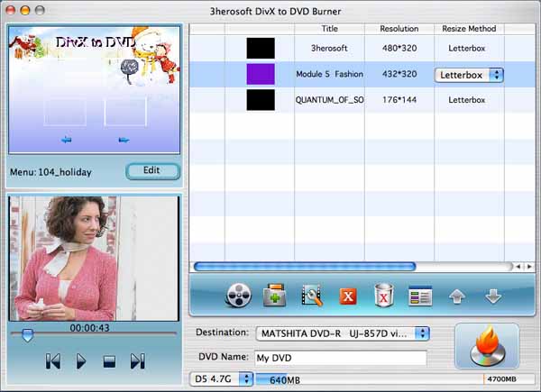The height and width of the screenshot is (392, 541).
Task: Open the Letterbox resize method dropdown
Action: coord(470,75)
